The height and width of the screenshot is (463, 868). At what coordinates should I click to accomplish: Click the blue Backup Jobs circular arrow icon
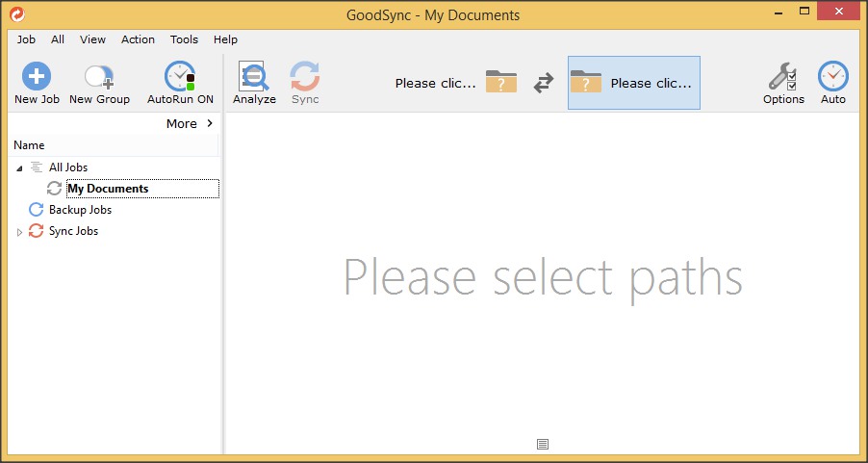point(36,210)
